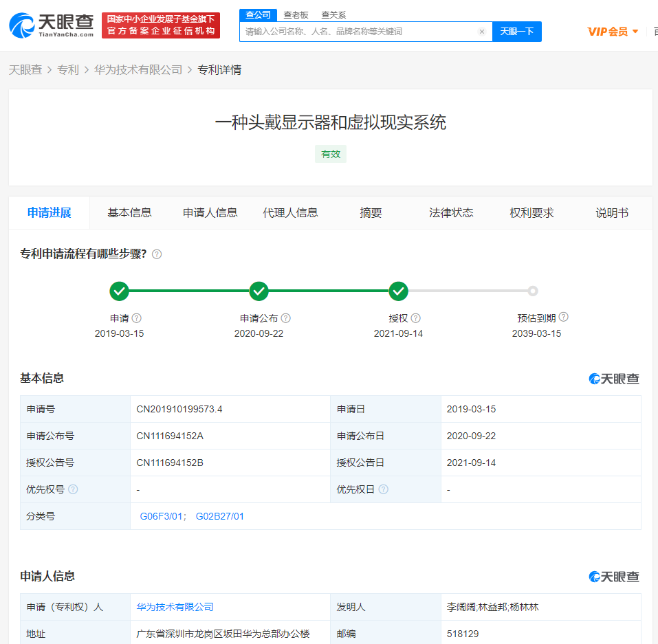
Task: Switch to 申请人信息 tab
Action: pos(210,212)
